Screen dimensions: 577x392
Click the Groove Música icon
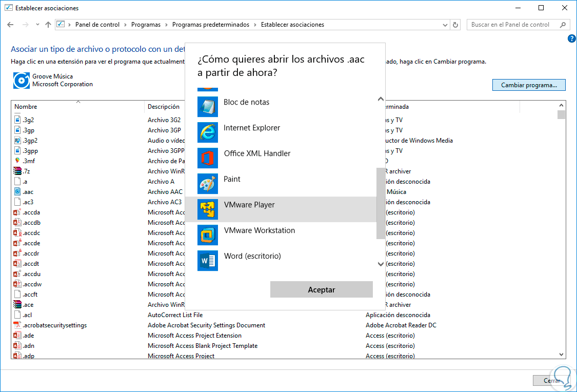[x=21, y=80]
